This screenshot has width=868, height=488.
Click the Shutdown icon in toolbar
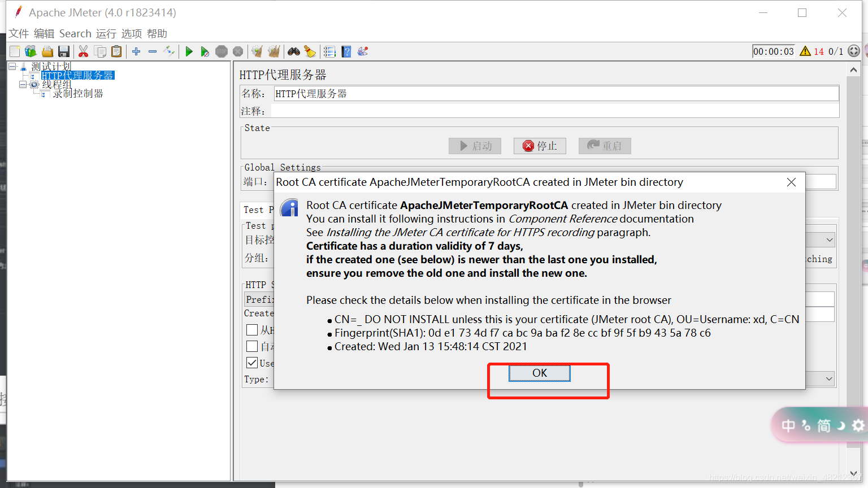coord(238,51)
